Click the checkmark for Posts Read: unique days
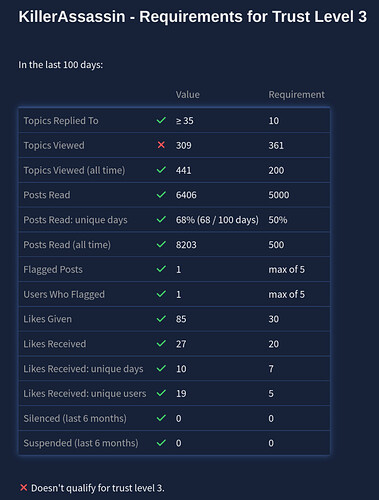Image resolution: width=379 pixels, height=500 pixels. point(161,219)
